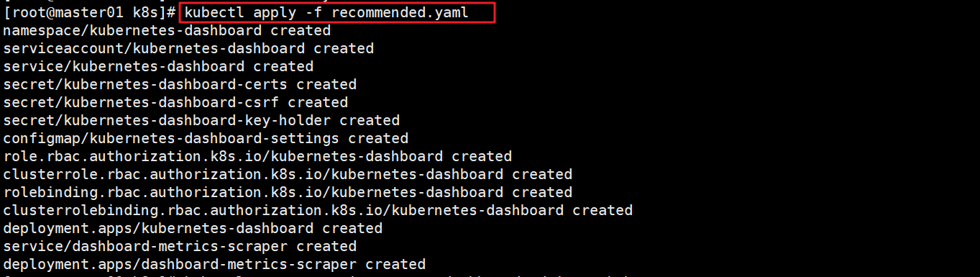Viewport: 980px width, 277px height.
Task: Click the serviceaccount/kubernetes-dashboard output line
Action: [188, 49]
